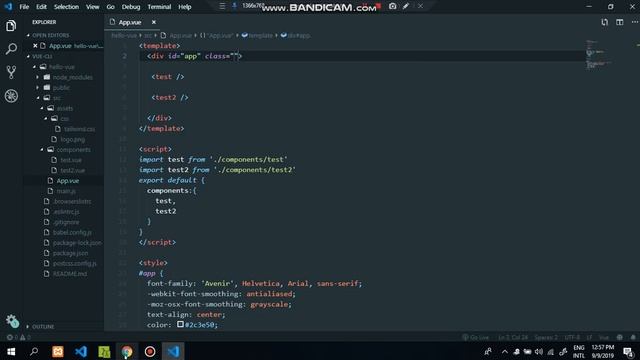Open Windows taskbar search
Image resolution: width=640 pixels, height=360 pixels.
click(34, 351)
